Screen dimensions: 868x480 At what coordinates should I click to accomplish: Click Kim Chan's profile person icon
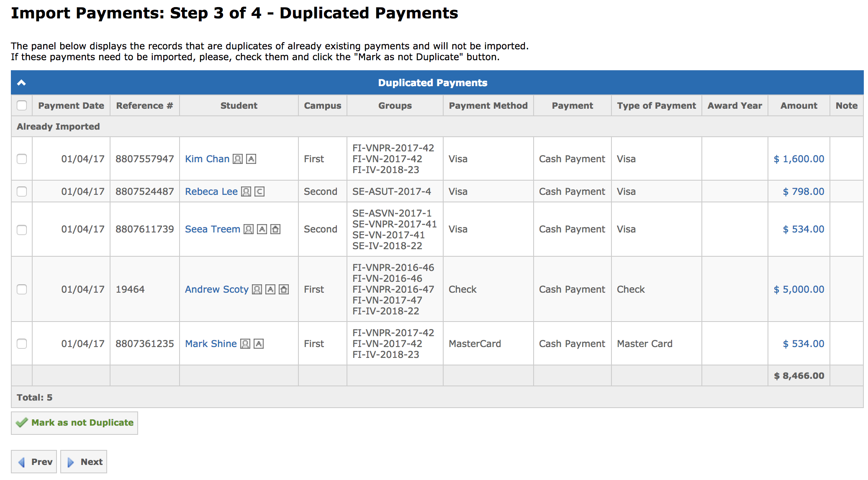pos(238,159)
